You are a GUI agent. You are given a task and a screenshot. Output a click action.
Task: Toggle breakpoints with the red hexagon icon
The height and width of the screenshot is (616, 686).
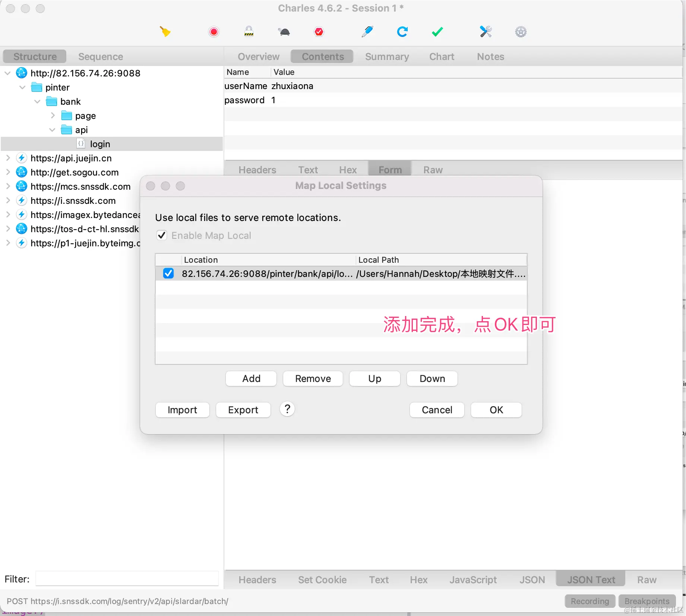tap(319, 32)
